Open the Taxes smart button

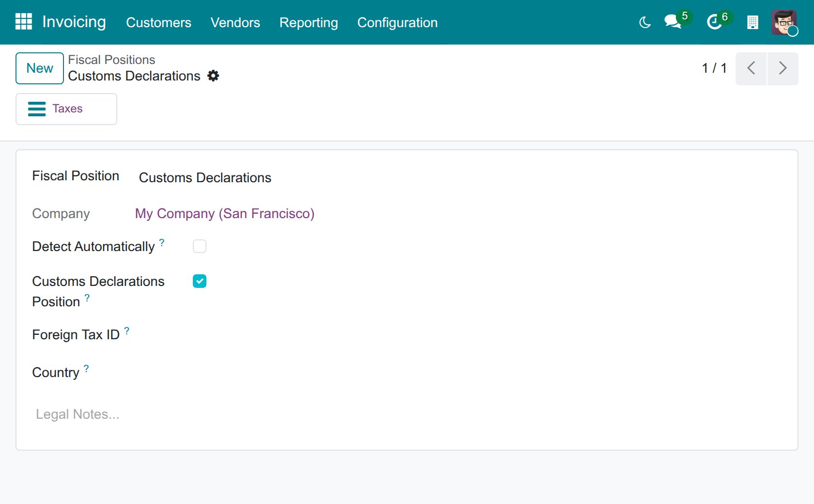pos(66,109)
